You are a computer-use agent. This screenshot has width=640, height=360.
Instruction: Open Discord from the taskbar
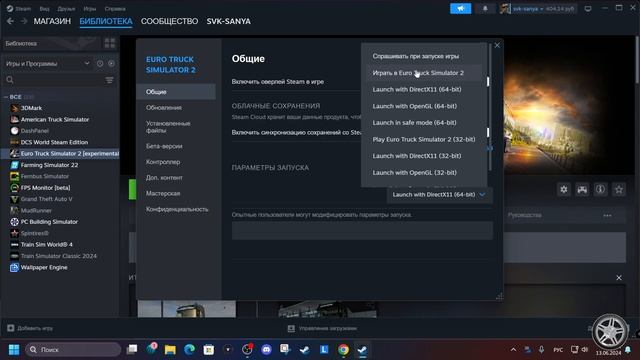[x=267, y=350]
